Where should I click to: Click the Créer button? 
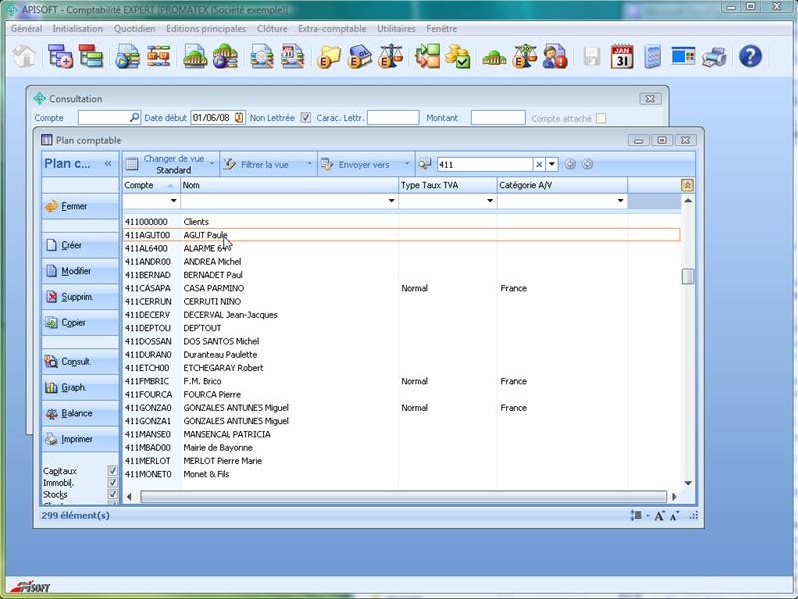click(80, 245)
